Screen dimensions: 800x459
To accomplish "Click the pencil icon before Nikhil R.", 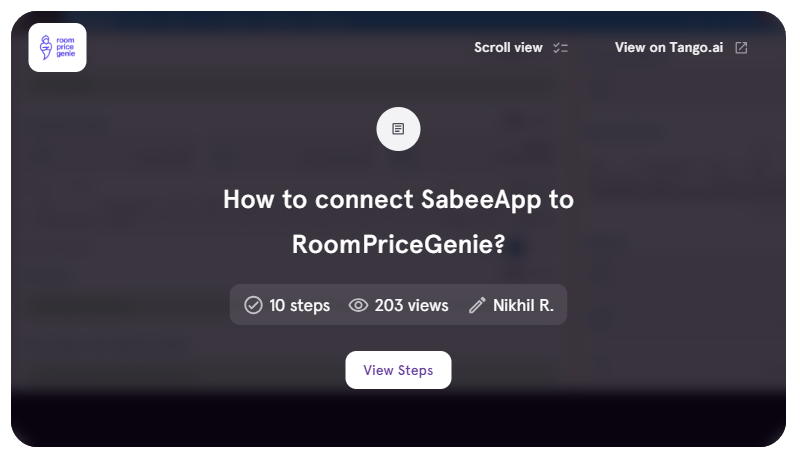I will pos(477,305).
